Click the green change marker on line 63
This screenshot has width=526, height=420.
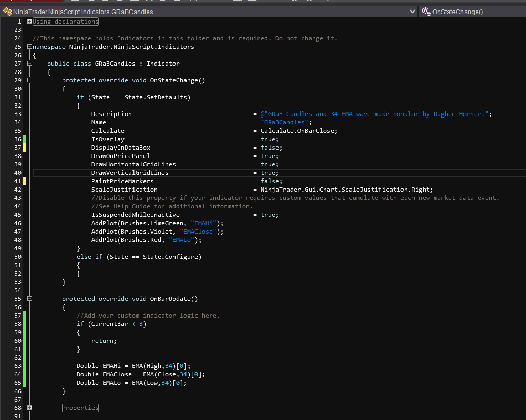[x=24, y=366]
